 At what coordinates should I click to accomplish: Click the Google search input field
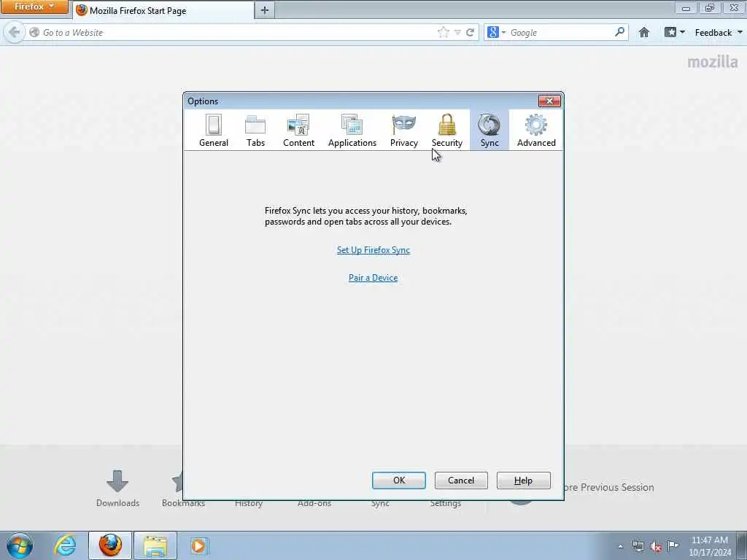click(561, 32)
